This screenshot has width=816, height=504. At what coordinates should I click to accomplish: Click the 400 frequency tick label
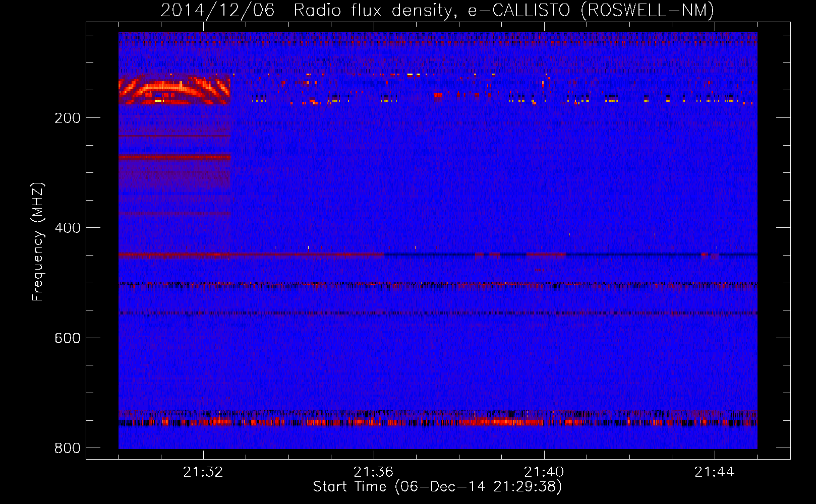coord(68,228)
